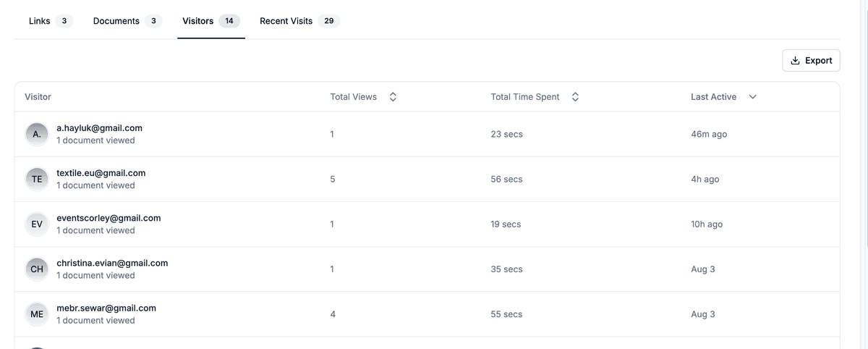Image resolution: width=868 pixels, height=349 pixels.
Task: Select the eventscorley@gmail.com row
Action: pos(109,218)
